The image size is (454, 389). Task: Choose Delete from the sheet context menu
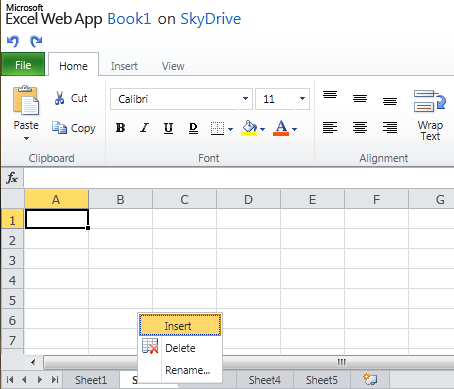pos(180,348)
